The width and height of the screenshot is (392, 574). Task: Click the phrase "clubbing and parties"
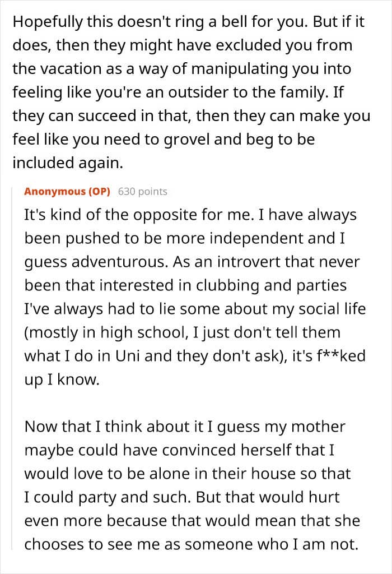[x=283, y=286]
